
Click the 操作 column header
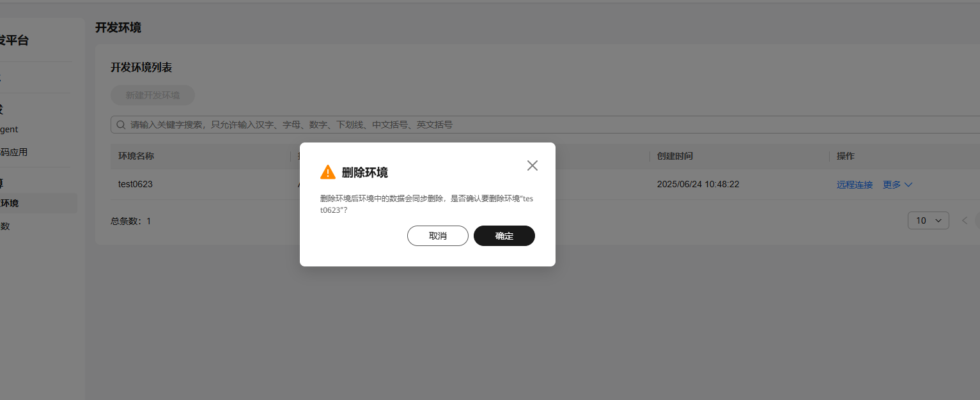click(x=846, y=156)
